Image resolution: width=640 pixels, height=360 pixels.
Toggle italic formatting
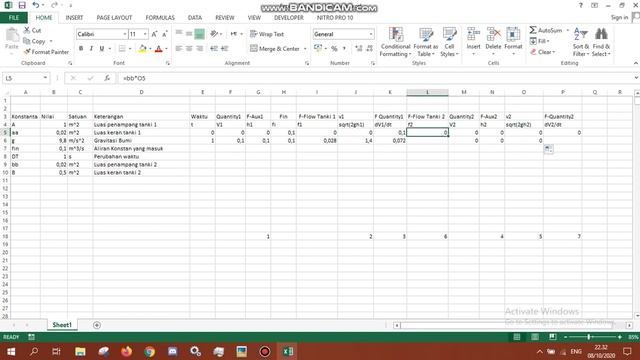(91, 49)
